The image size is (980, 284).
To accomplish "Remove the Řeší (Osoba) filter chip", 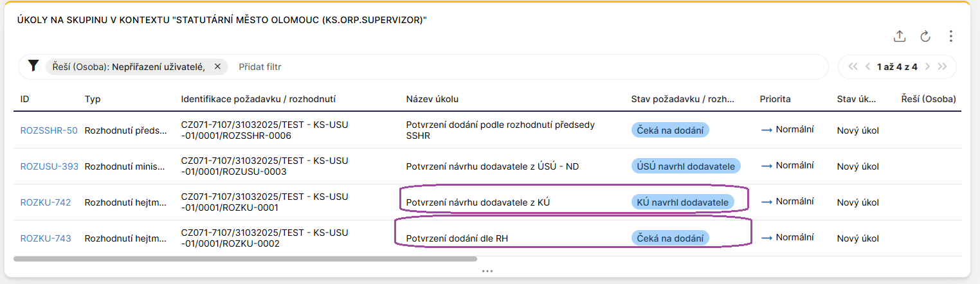I will click(x=217, y=66).
